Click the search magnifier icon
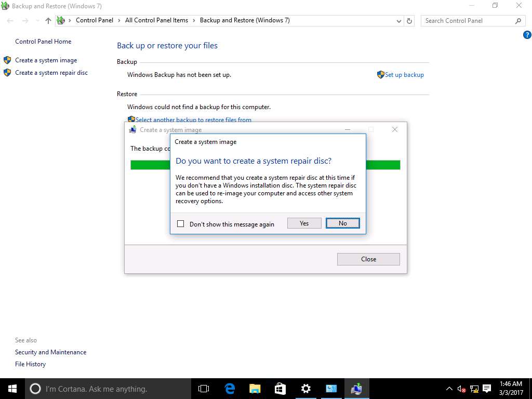Screen dimensions: 532x399 pos(518,21)
